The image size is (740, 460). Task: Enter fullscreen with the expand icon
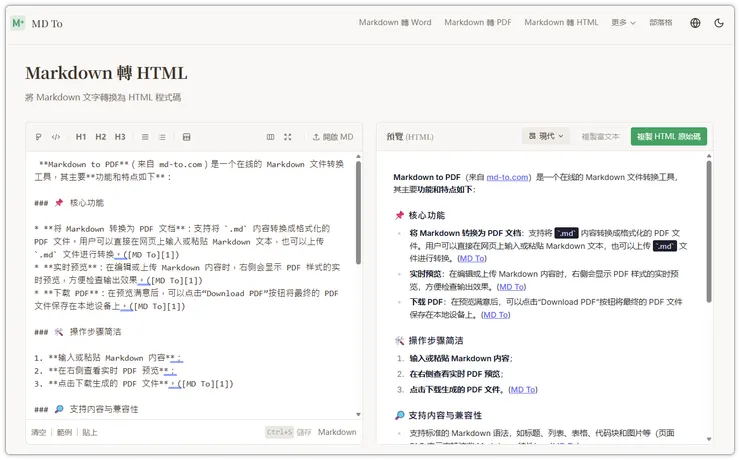(287, 137)
